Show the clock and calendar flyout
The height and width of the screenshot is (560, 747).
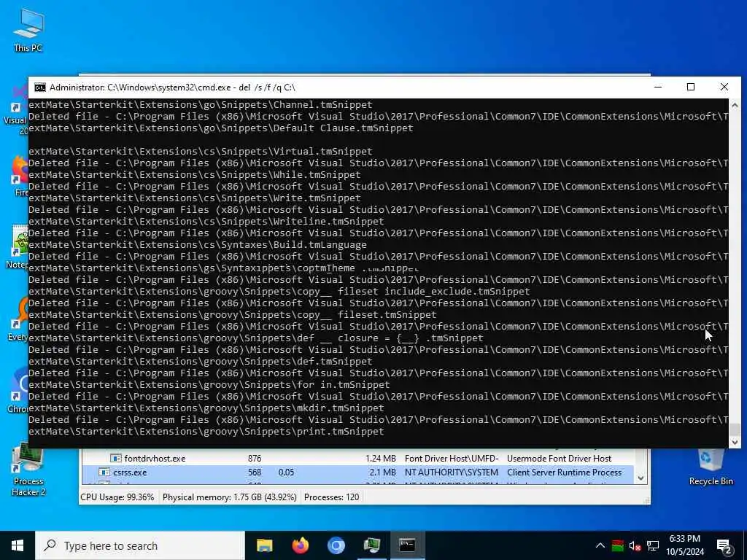[685, 545]
